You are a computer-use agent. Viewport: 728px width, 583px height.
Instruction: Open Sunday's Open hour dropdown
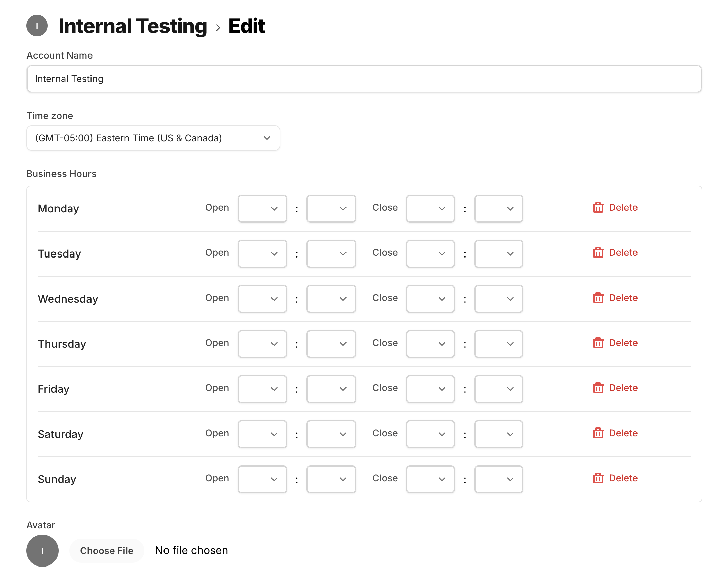click(262, 479)
